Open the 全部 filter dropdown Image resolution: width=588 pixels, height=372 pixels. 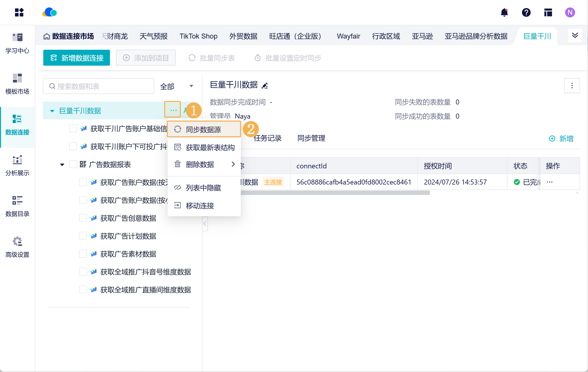point(177,86)
